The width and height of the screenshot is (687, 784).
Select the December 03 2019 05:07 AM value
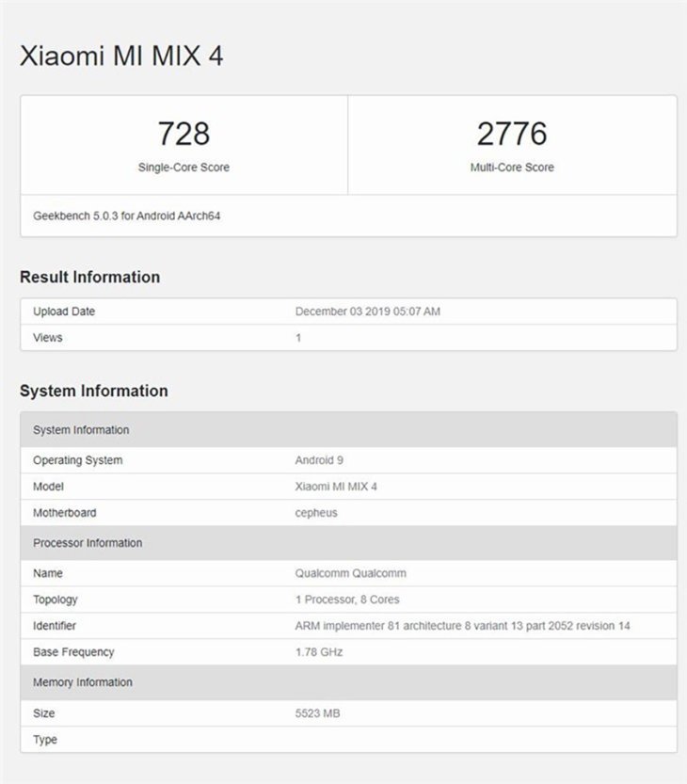(368, 312)
